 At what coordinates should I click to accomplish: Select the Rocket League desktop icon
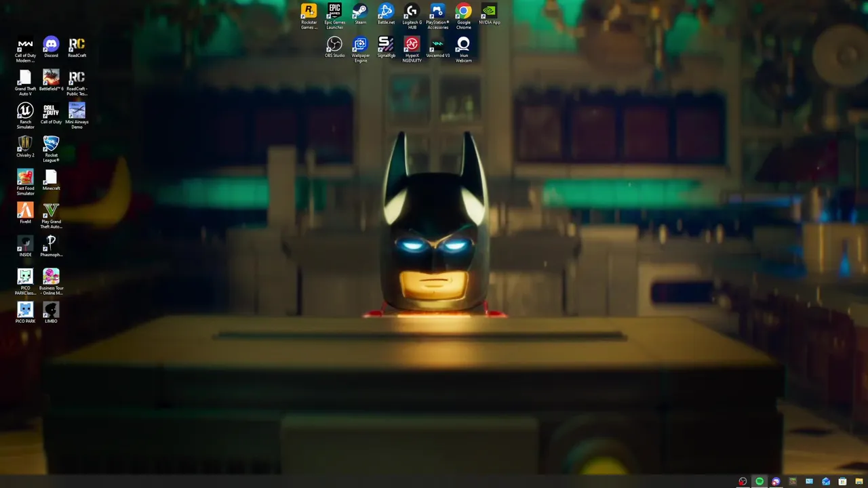click(x=51, y=149)
